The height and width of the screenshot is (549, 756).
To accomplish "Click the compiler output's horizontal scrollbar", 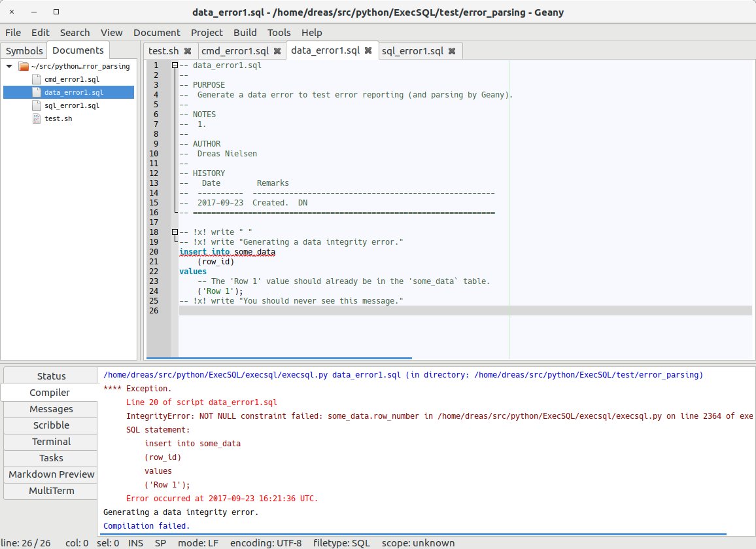I will [x=413, y=534].
